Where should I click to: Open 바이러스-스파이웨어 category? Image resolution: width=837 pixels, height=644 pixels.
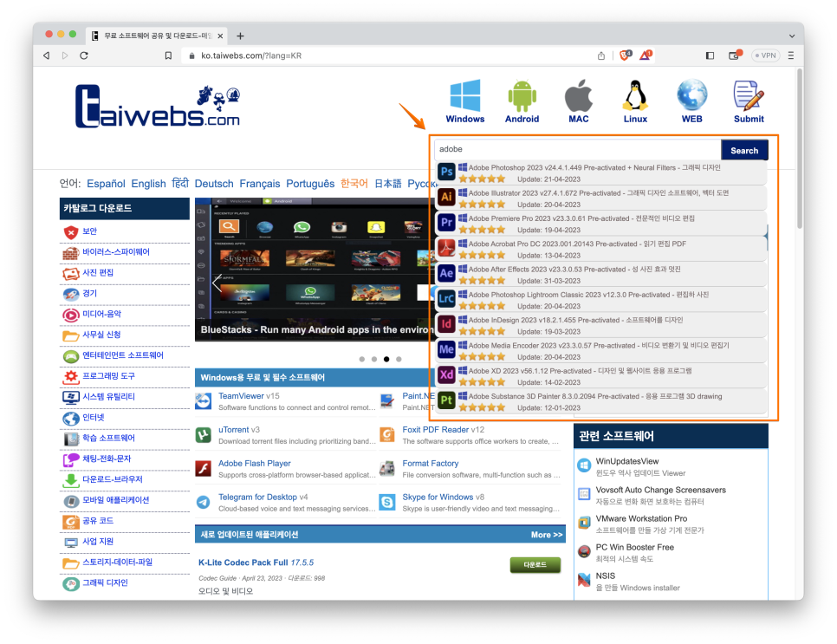(x=116, y=252)
